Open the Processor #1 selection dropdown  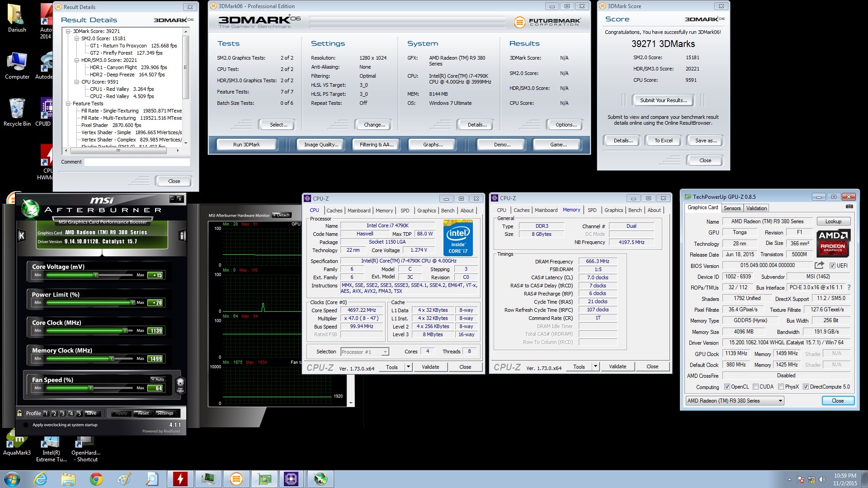365,352
